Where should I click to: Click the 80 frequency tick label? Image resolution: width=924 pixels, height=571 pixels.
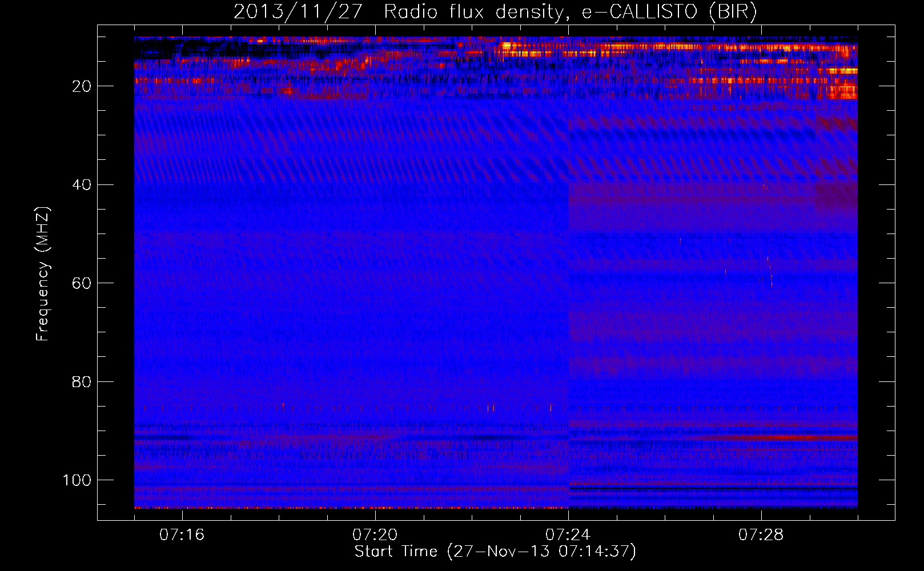coord(82,381)
